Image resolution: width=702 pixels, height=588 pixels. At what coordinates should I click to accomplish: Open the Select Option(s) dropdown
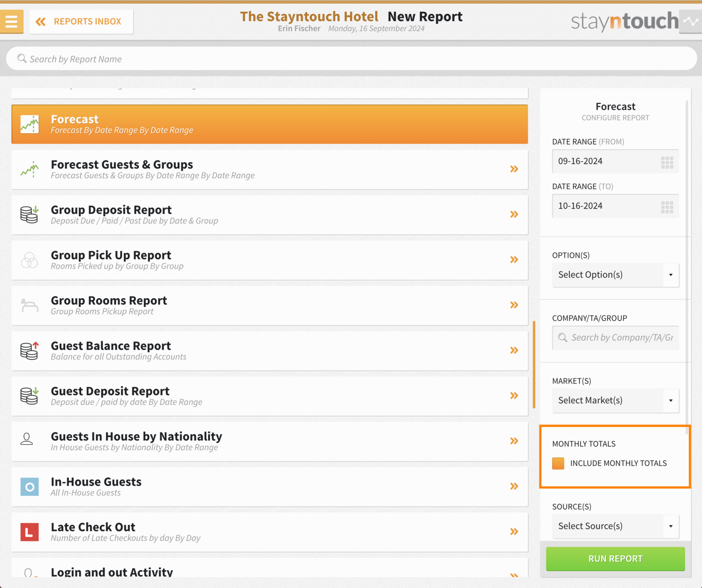click(x=615, y=275)
